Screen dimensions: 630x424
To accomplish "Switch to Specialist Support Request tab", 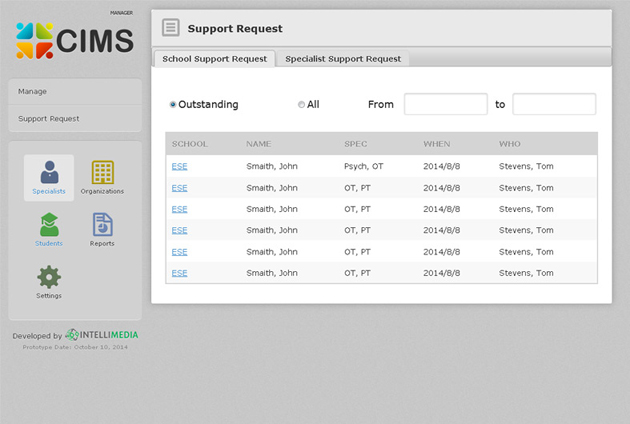I will 343,59.
